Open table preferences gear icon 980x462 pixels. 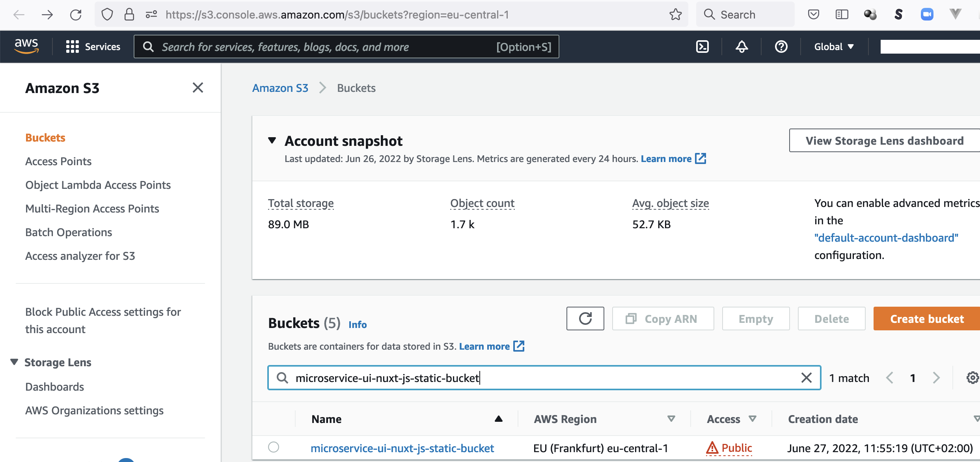(x=972, y=378)
